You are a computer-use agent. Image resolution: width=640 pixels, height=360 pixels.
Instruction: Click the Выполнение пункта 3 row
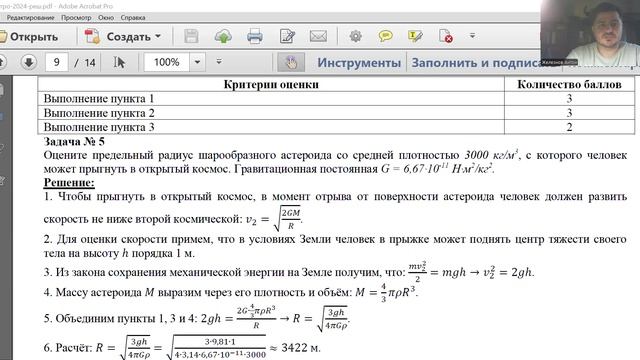pyautogui.click(x=336, y=127)
